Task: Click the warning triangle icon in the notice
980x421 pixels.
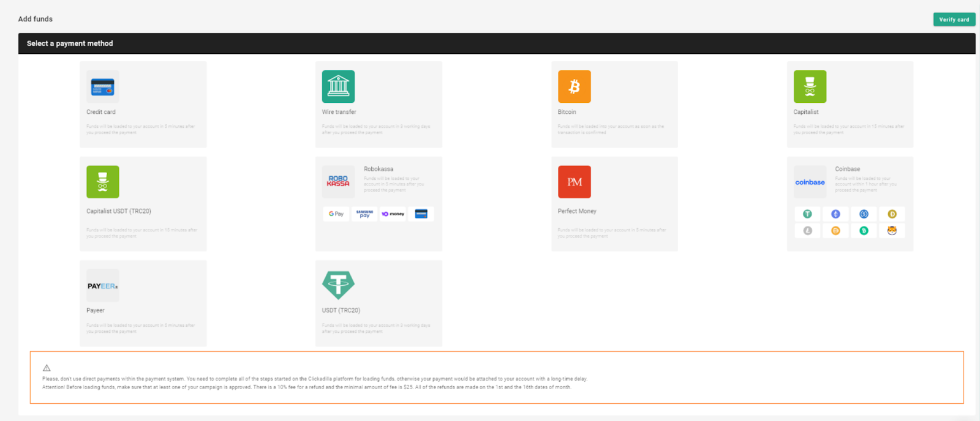Action: (47, 368)
